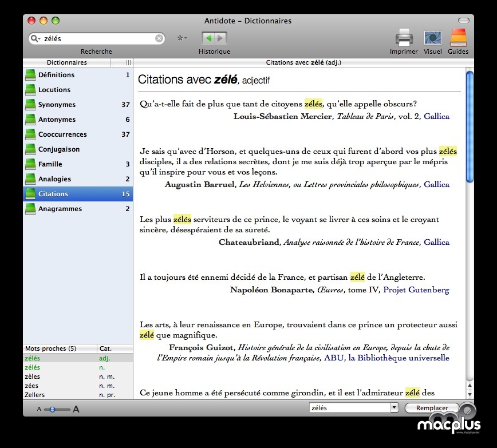Open the Projet Gutenberg link
Image resolution: width=497 pixels, height=448 pixels.
[x=416, y=290]
